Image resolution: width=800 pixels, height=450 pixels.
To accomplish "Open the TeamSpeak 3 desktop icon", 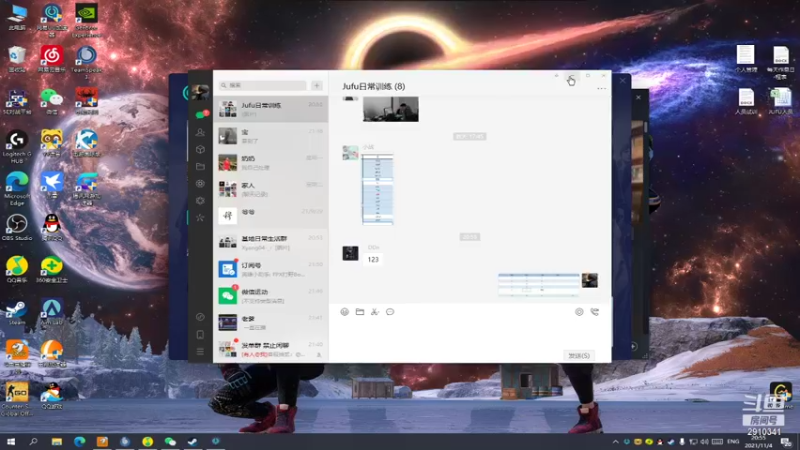I will [x=86, y=62].
